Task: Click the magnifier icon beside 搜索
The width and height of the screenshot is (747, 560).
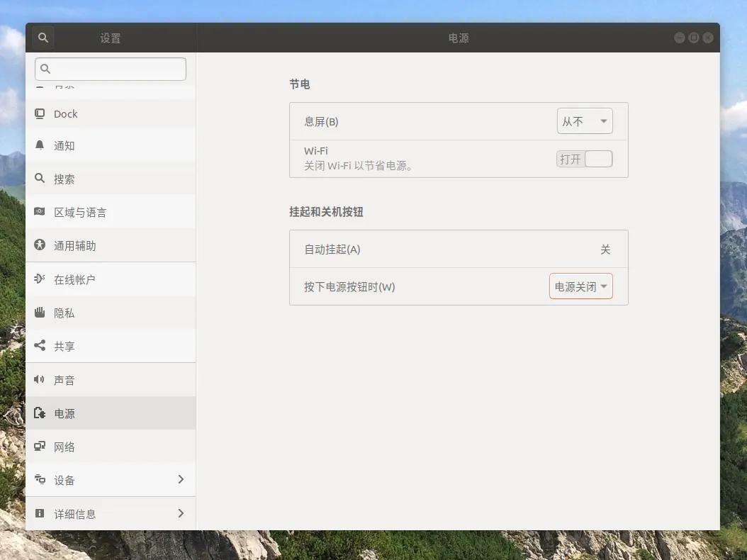Action: (40, 179)
